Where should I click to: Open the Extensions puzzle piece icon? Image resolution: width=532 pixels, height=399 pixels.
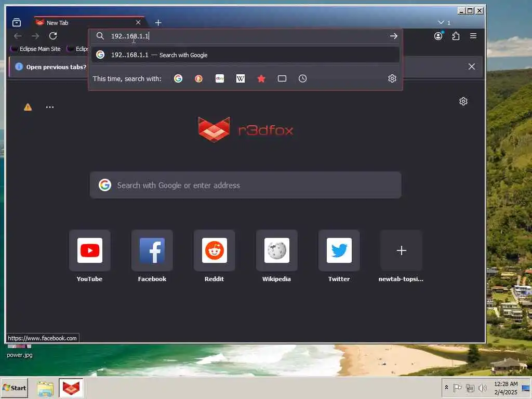[x=456, y=36]
